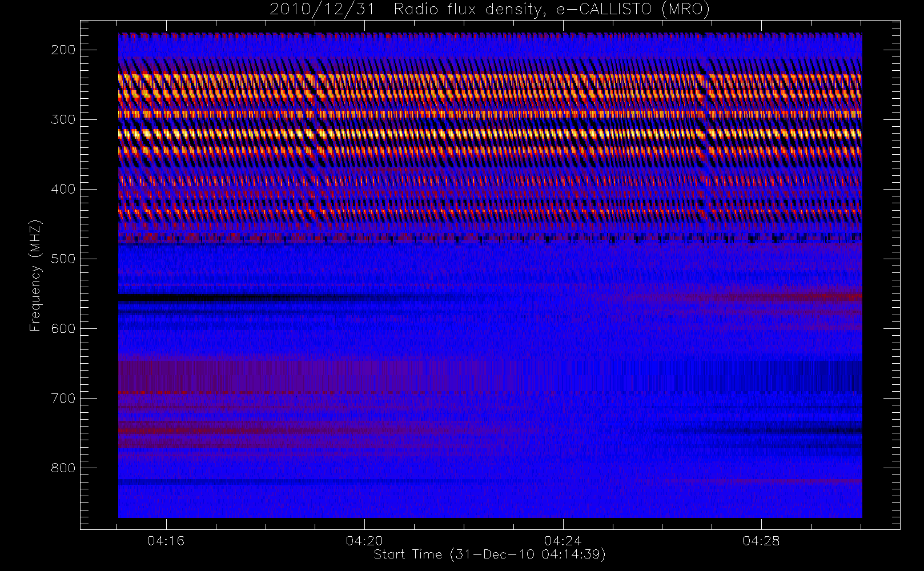Click the 600 frequency tick label

(x=63, y=328)
